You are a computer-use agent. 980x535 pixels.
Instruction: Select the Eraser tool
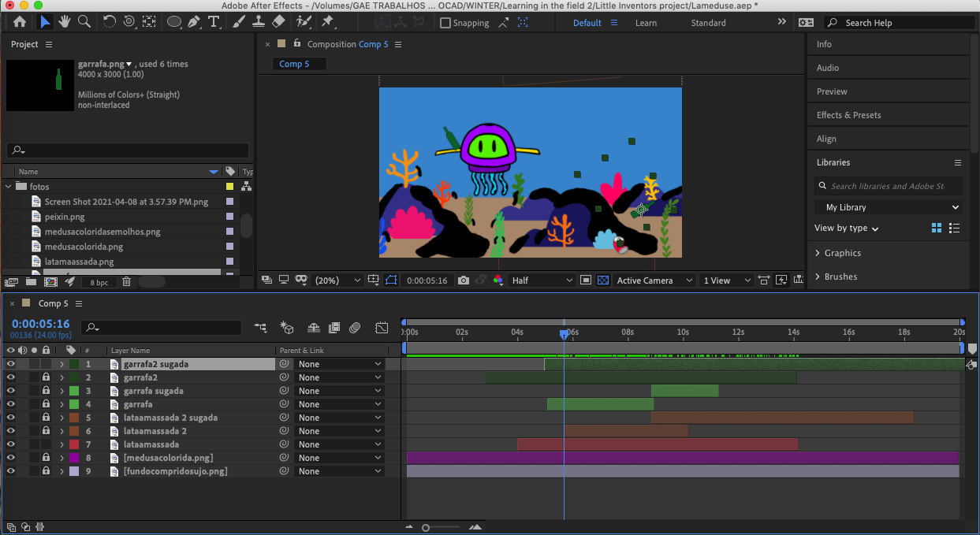[x=278, y=22]
